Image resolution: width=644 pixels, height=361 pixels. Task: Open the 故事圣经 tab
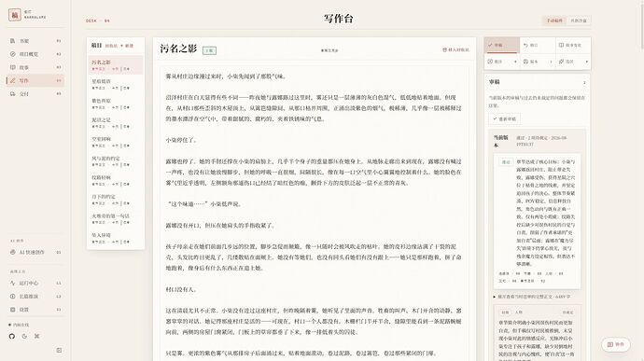coord(573,45)
